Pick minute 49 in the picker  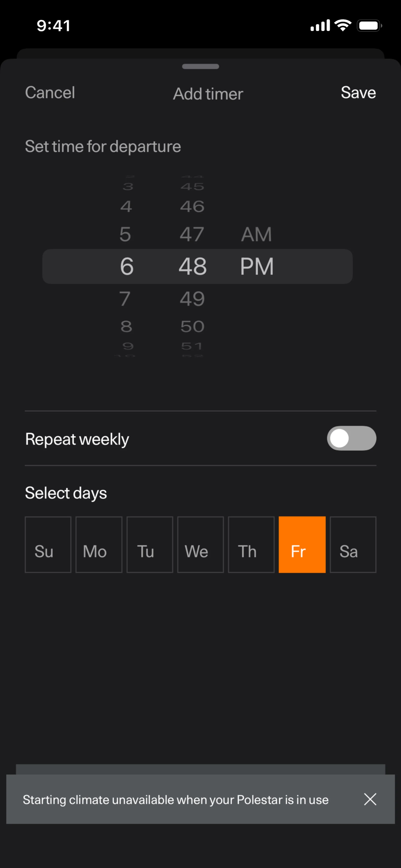(x=192, y=299)
